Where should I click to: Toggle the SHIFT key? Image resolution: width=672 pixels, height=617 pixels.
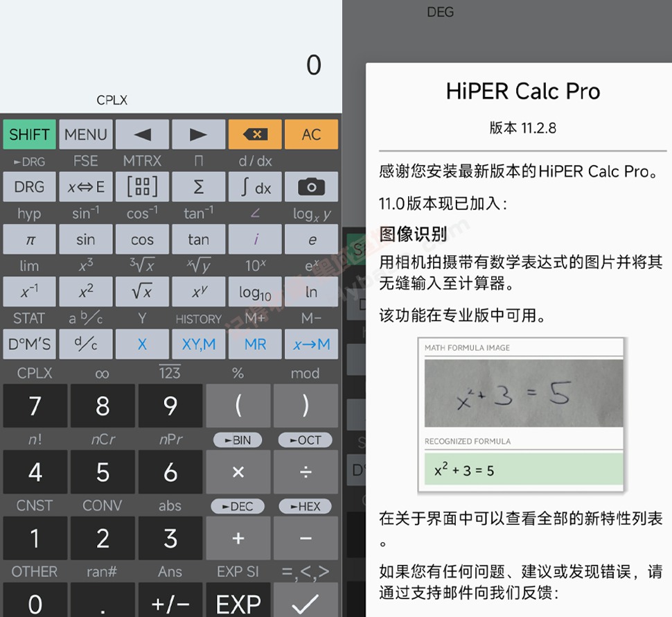[x=29, y=134]
